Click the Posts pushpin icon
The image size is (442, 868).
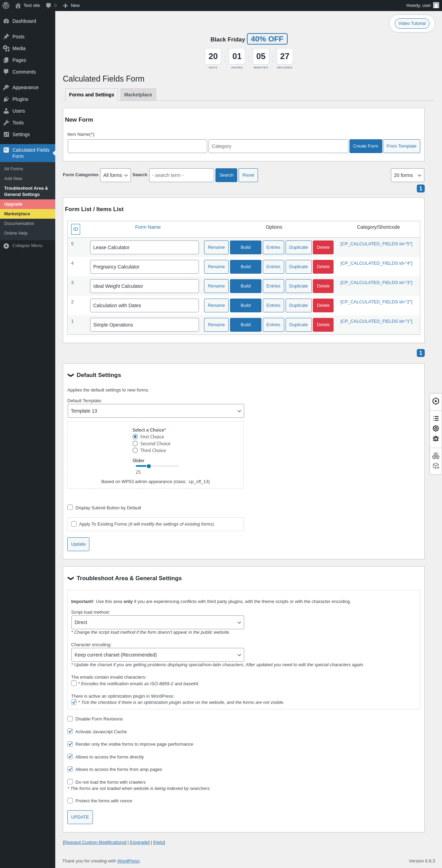[x=6, y=37]
